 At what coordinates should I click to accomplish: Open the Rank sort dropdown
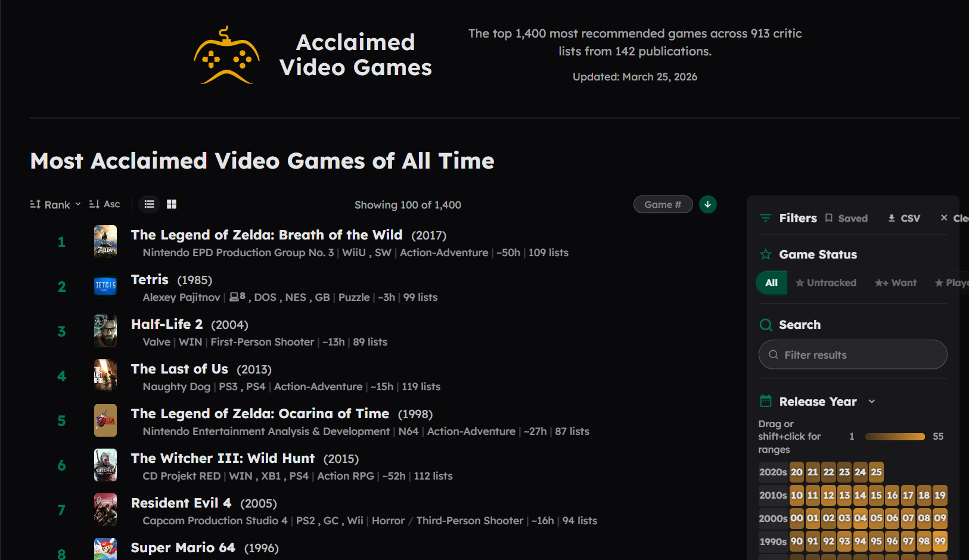(55, 204)
